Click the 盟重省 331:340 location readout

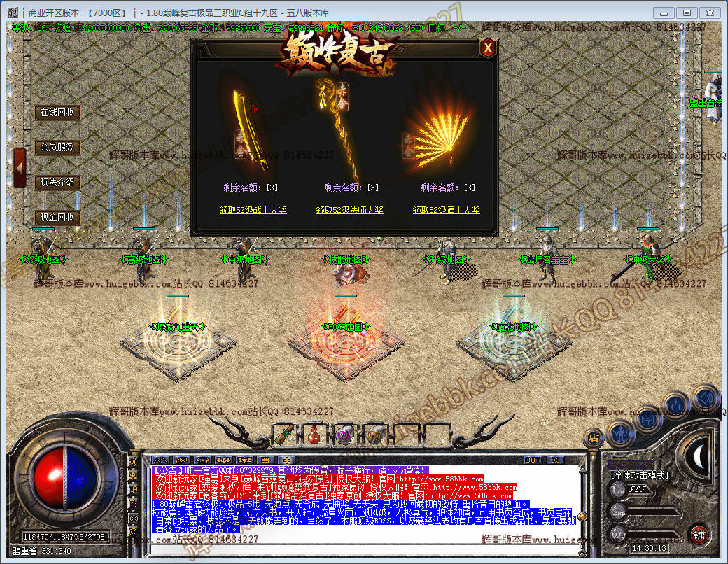pos(42,551)
